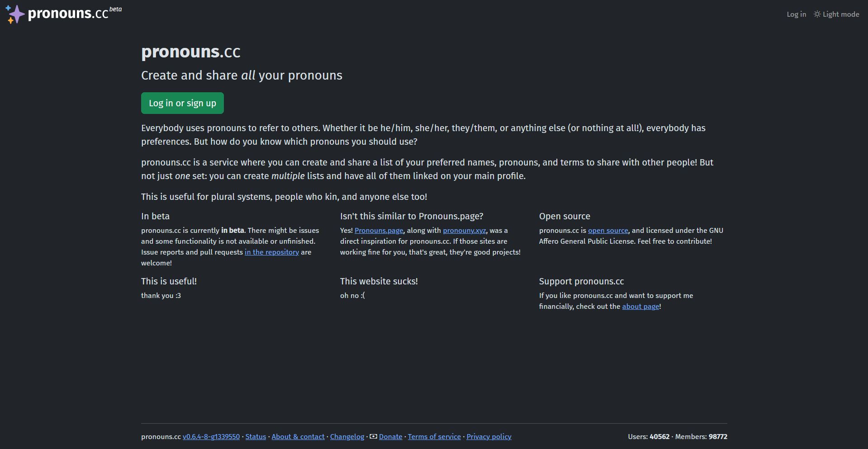Screen dimensions: 868x449
Task: Open About & contact in footer
Action: coord(298,436)
